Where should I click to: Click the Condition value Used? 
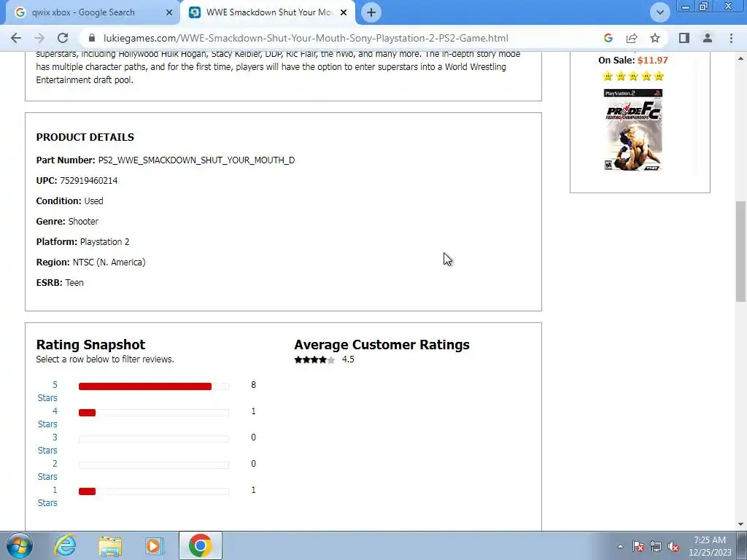click(94, 201)
